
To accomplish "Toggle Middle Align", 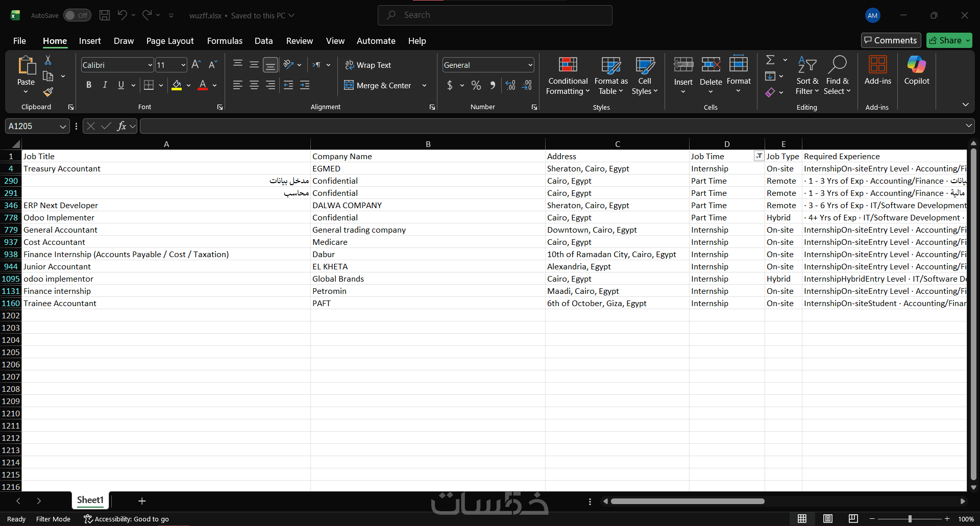I will tap(254, 64).
